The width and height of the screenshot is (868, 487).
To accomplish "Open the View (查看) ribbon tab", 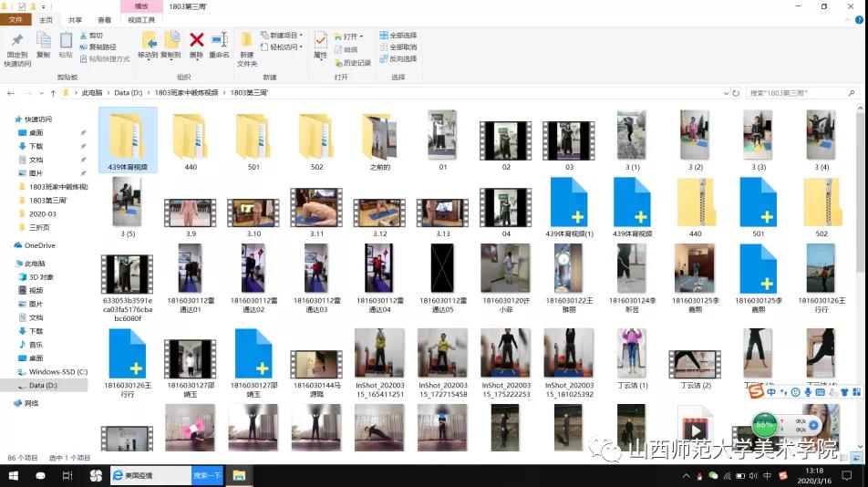I will pyautogui.click(x=104, y=20).
